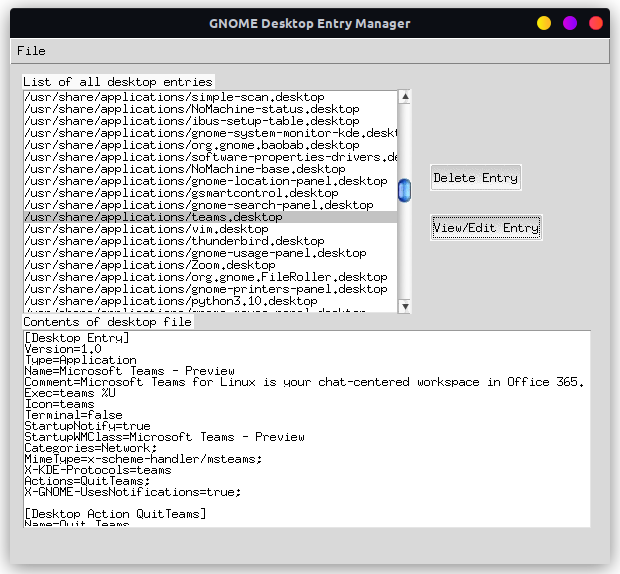Select software-properties-drivers desktop entry
The image size is (620, 574).
(x=210, y=157)
